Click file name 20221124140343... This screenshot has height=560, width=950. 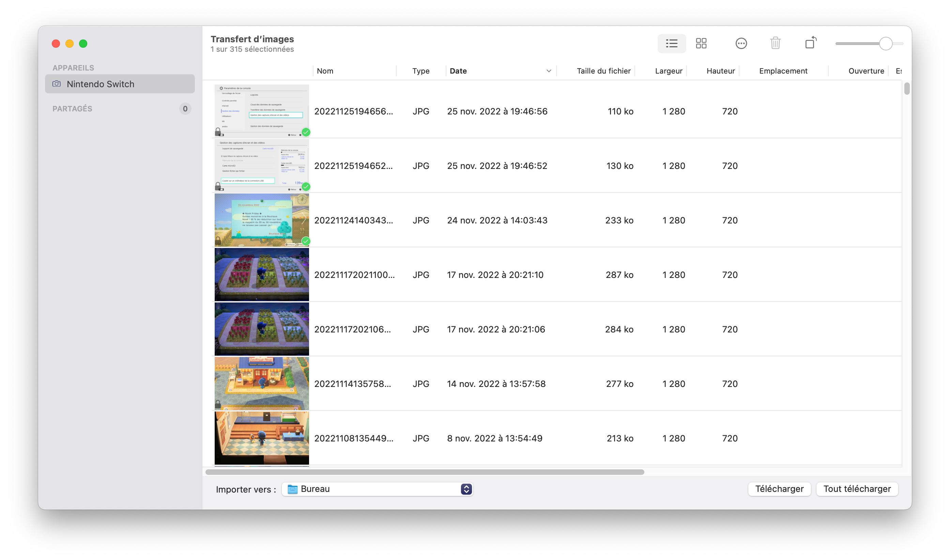[x=353, y=220]
